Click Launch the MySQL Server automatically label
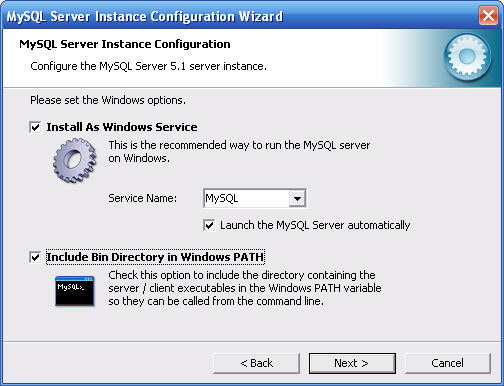This screenshot has width=504, height=386. (x=315, y=225)
